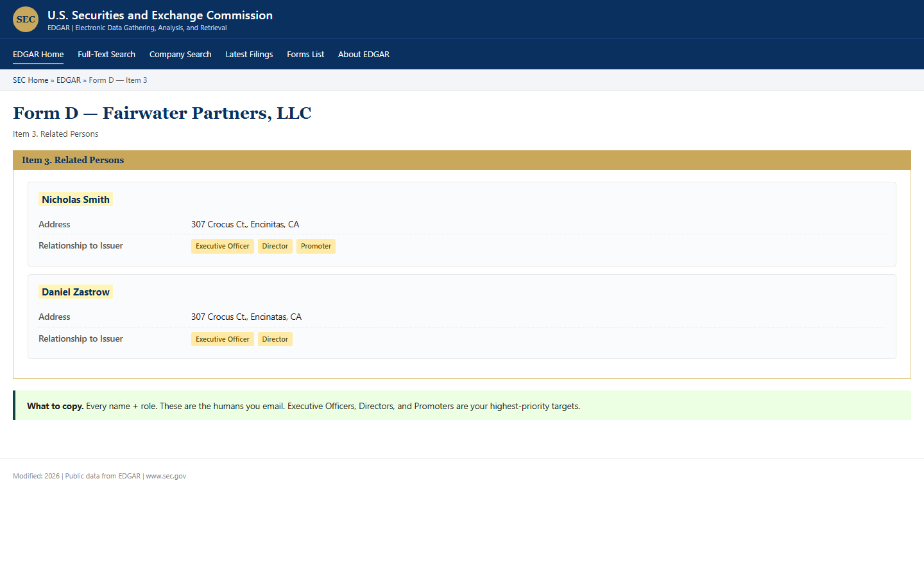The height and width of the screenshot is (578, 924).
Task: Click the U.S. Securities and Exchange Commission title
Action: tap(160, 15)
